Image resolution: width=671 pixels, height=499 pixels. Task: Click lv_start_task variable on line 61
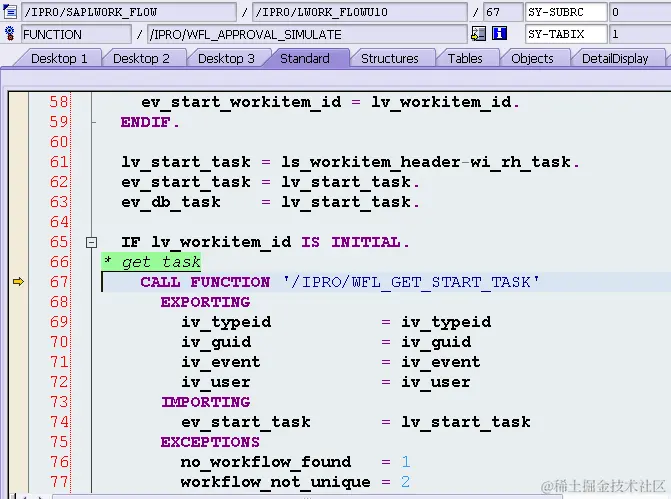(x=186, y=162)
